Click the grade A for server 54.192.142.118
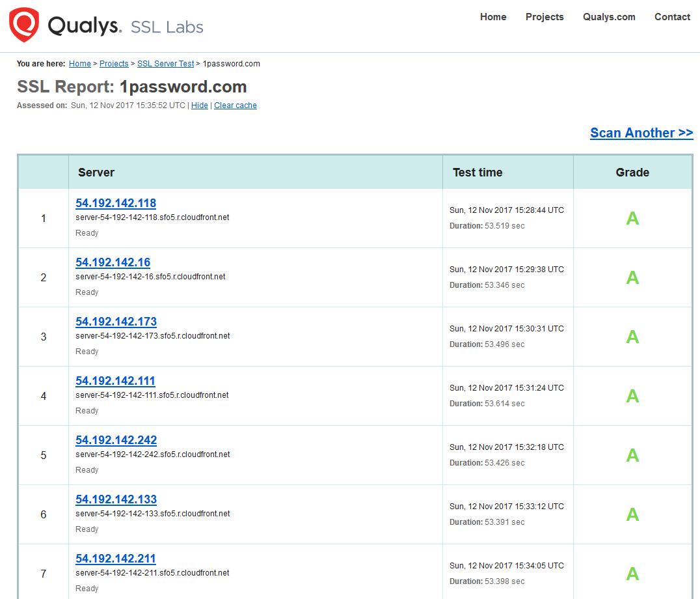The width and height of the screenshot is (700, 599). (x=632, y=218)
